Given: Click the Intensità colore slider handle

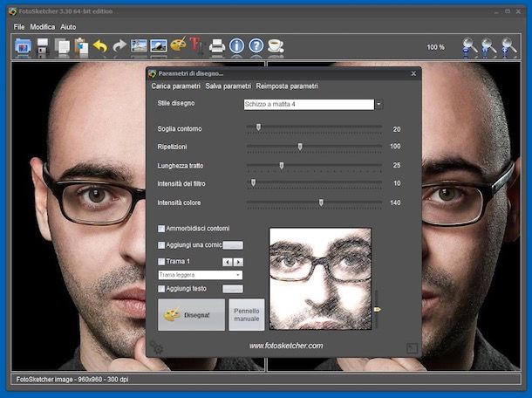Looking at the screenshot, I should [x=321, y=202].
